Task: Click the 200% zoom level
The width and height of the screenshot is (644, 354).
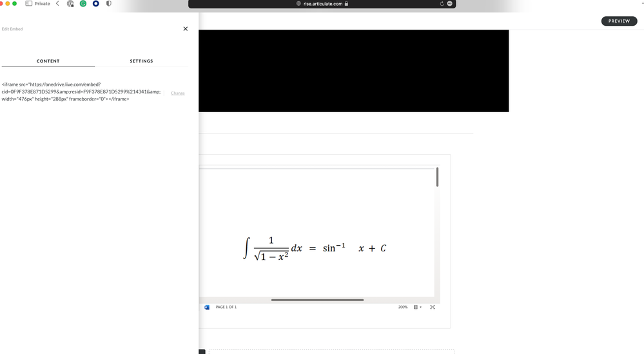Action: [402, 307]
